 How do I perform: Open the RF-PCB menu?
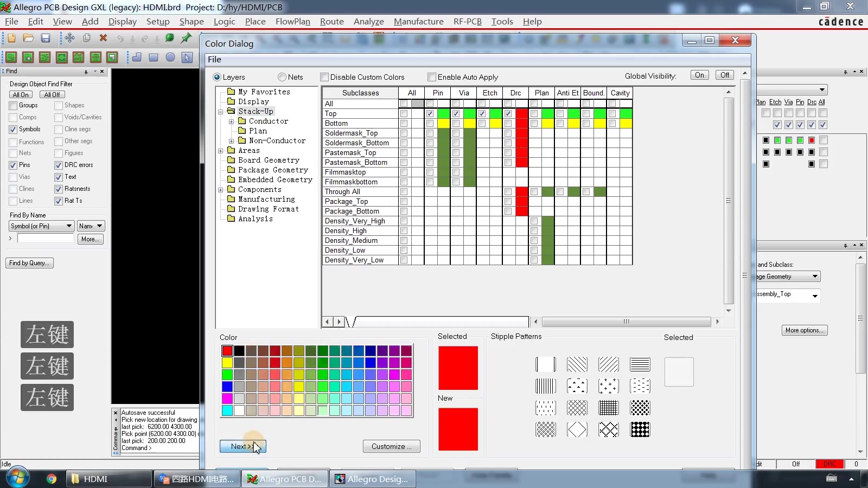point(468,21)
